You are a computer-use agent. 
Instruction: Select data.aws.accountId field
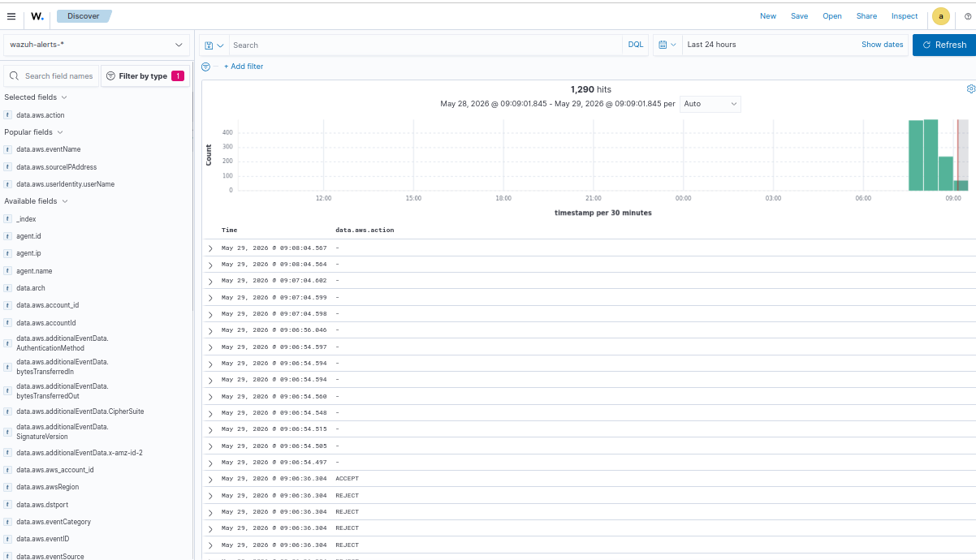[x=45, y=323]
